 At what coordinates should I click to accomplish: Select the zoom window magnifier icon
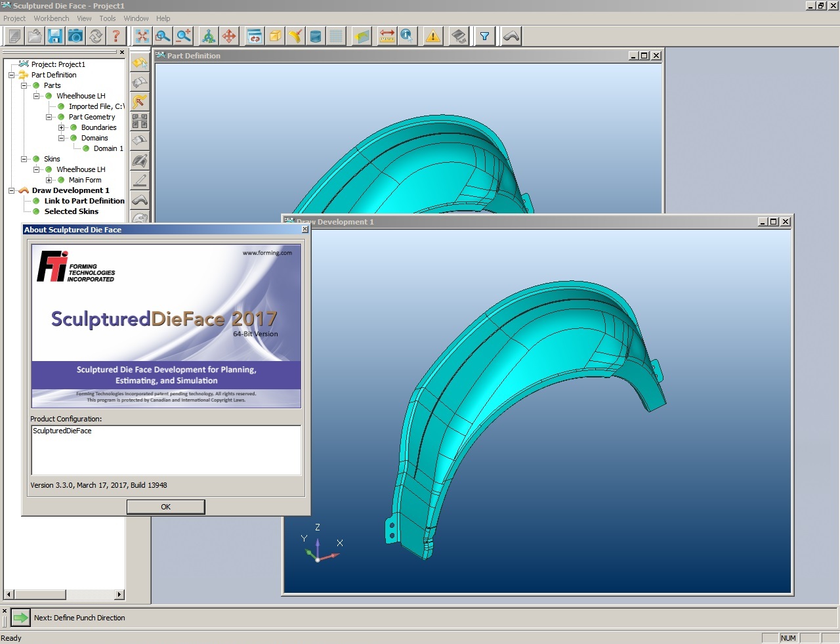coord(163,36)
